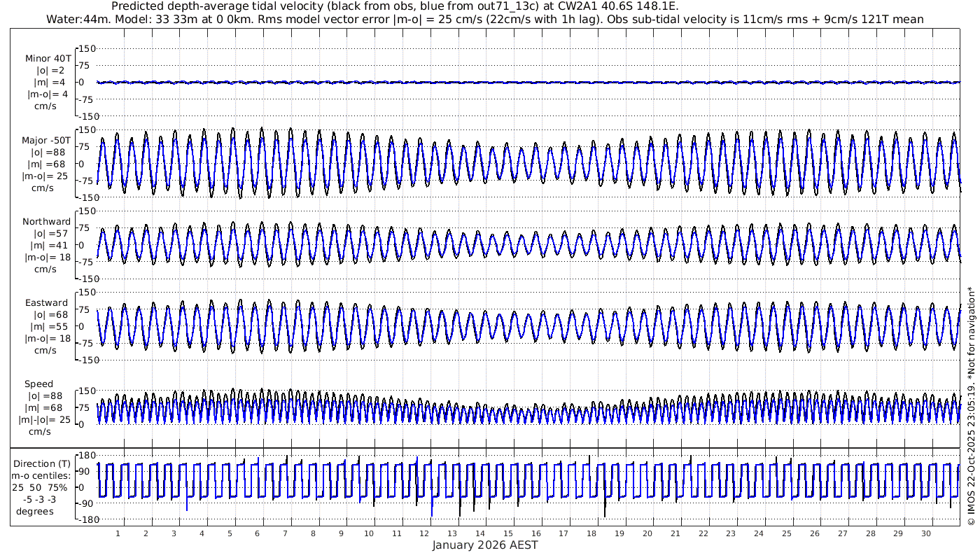
Task: Click day 15 on the date axis
Action: (508, 533)
